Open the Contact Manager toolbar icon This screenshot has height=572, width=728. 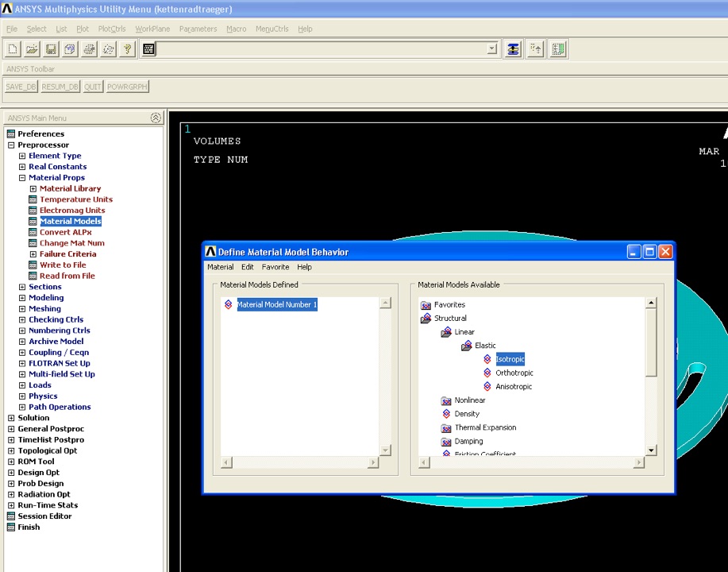click(x=557, y=49)
